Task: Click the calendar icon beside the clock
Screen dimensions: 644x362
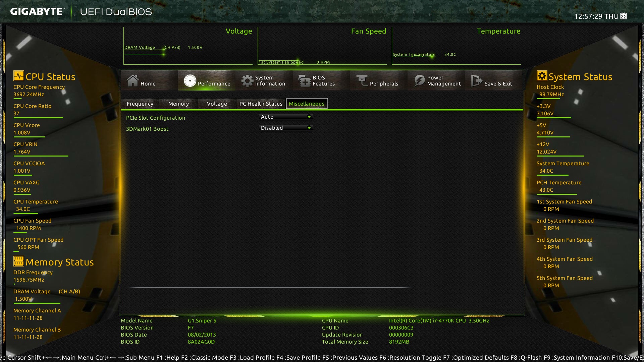Action: click(x=624, y=16)
